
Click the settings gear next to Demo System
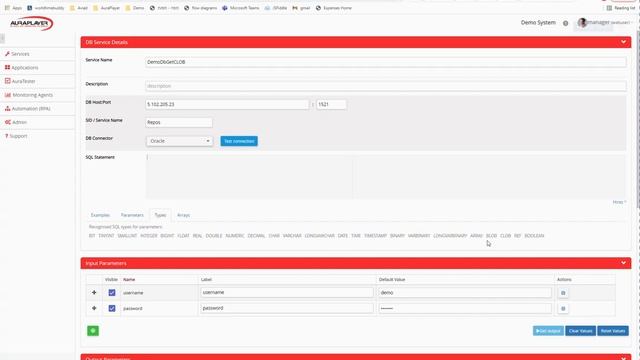[x=565, y=23]
